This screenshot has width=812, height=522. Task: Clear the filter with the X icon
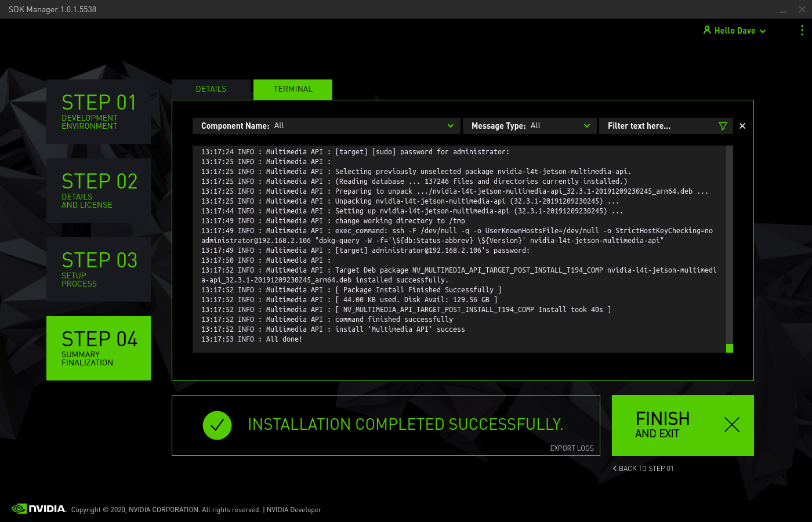[742, 126]
